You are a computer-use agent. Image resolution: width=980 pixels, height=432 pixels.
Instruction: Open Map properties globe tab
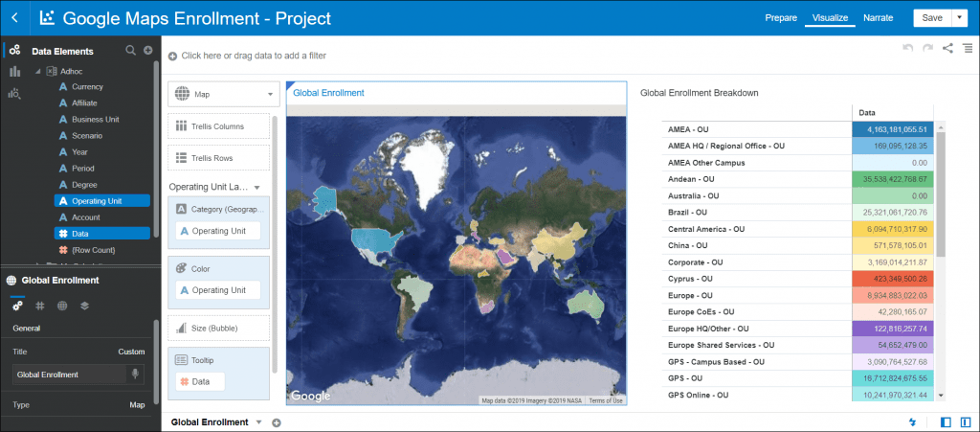tap(62, 306)
